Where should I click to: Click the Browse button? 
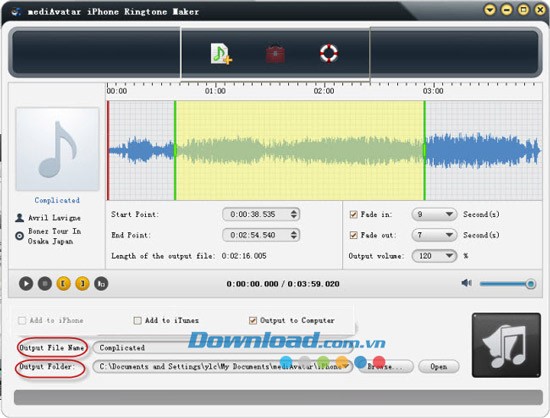tap(386, 366)
